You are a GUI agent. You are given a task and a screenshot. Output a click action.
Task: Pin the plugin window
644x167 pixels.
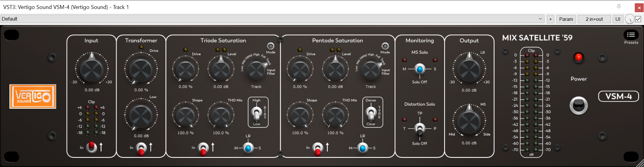619,7
